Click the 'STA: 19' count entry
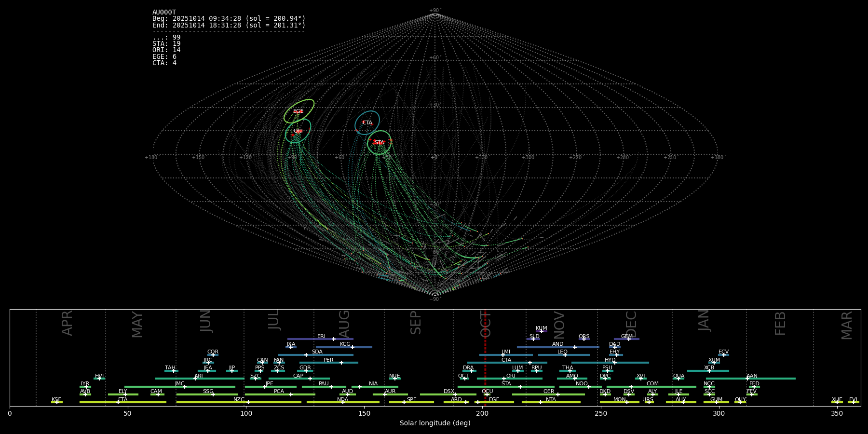Screen dimensions: 868x434 click(x=166, y=44)
